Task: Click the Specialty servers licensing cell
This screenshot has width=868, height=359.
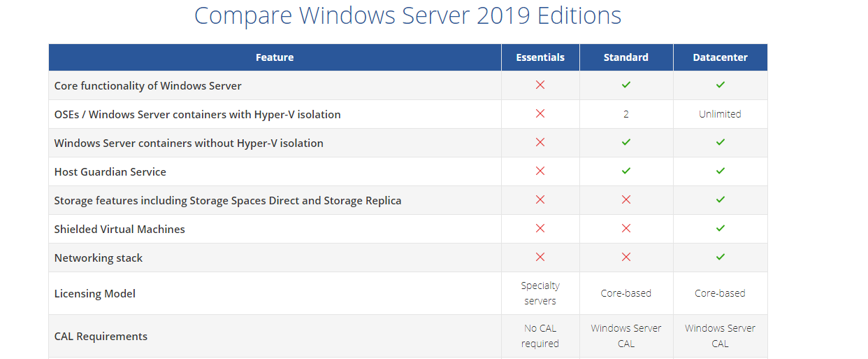Action: (540, 293)
